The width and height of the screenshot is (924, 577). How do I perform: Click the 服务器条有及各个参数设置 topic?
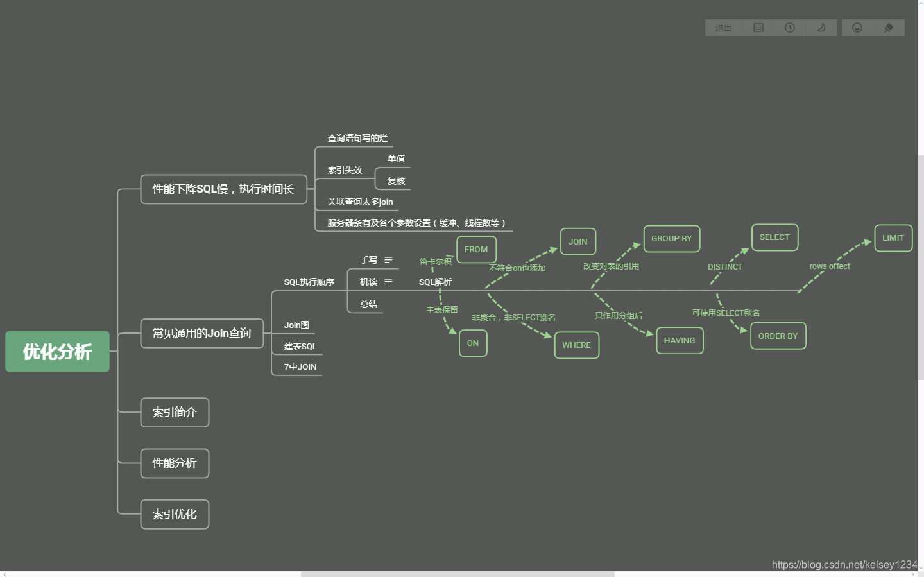tap(416, 223)
